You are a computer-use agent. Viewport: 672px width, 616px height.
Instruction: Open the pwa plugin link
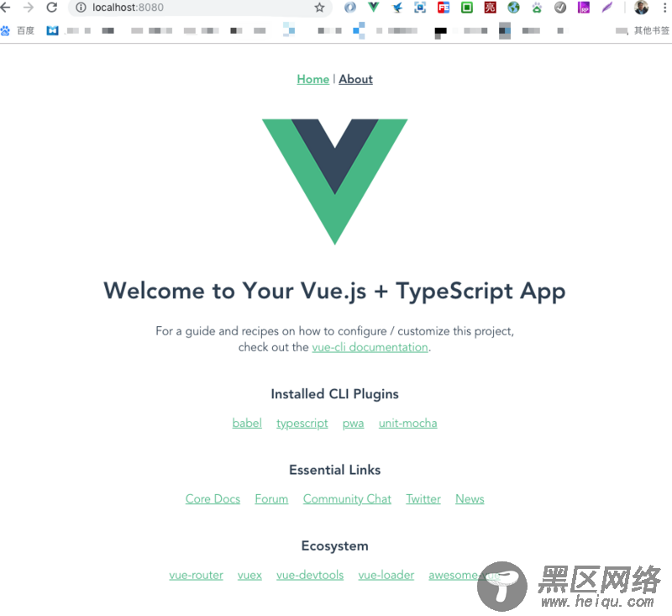353,424
